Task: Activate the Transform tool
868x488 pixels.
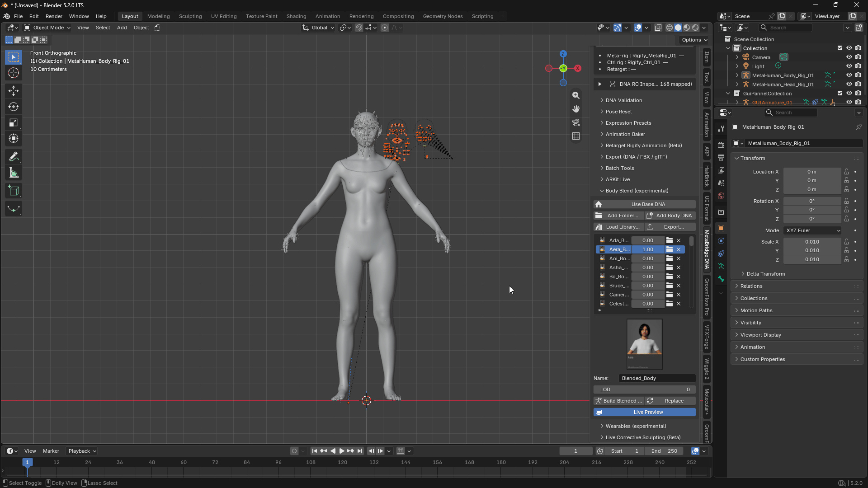Action: pyautogui.click(x=14, y=138)
